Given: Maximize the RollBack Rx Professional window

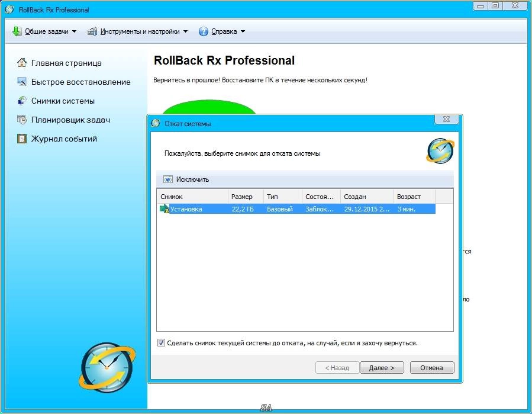Looking at the screenshot, I should tap(495, 5).
